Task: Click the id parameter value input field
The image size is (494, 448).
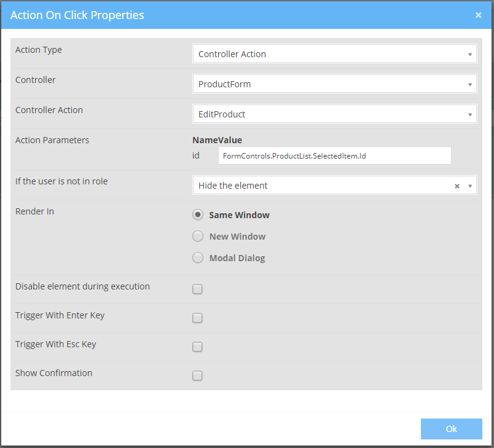Action: (x=334, y=156)
